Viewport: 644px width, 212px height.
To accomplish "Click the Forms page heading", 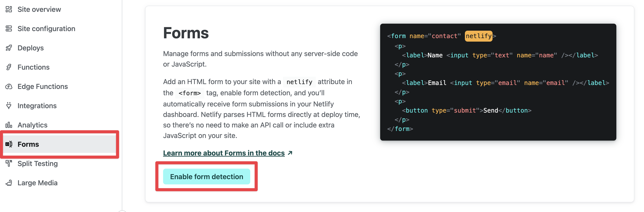I will pyautogui.click(x=186, y=33).
